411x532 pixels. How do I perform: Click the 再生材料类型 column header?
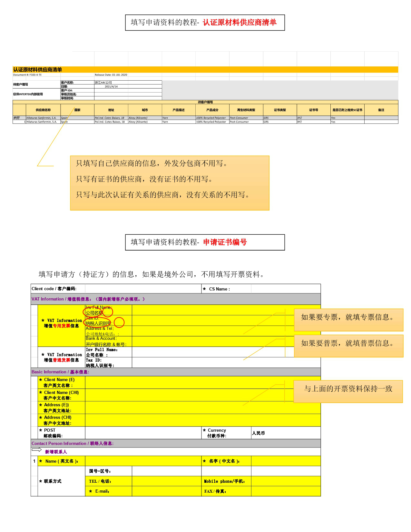coord(246,110)
